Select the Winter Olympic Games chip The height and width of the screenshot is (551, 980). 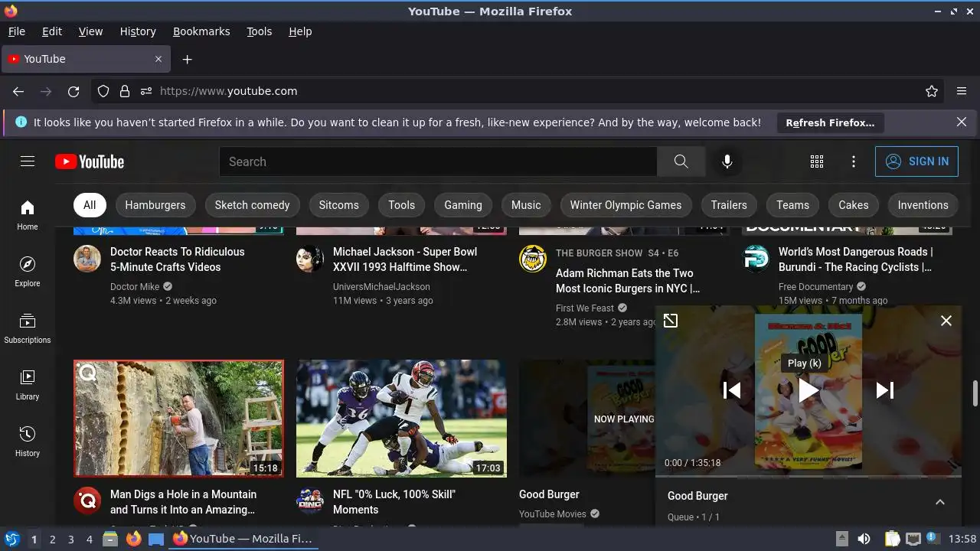coord(626,205)
